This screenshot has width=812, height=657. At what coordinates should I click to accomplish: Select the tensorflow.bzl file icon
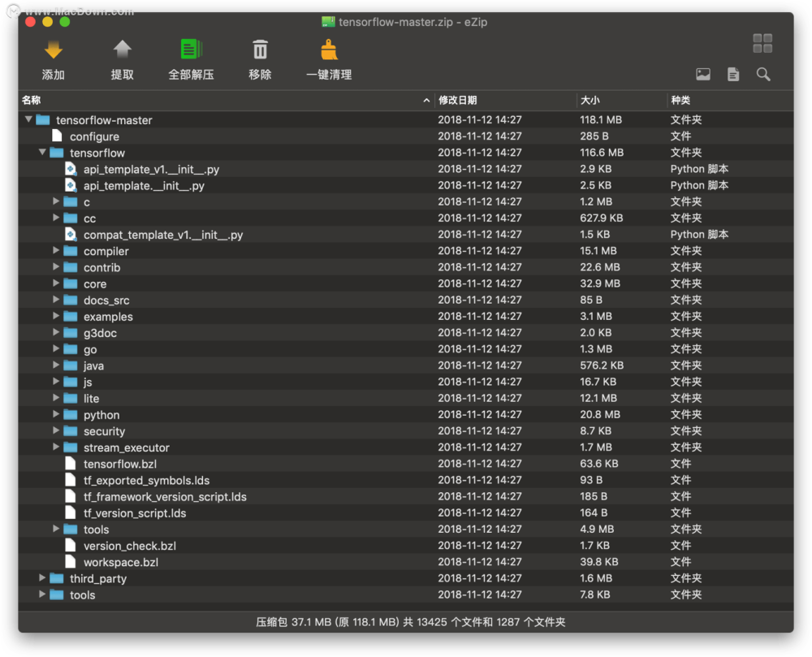[71, 464]
